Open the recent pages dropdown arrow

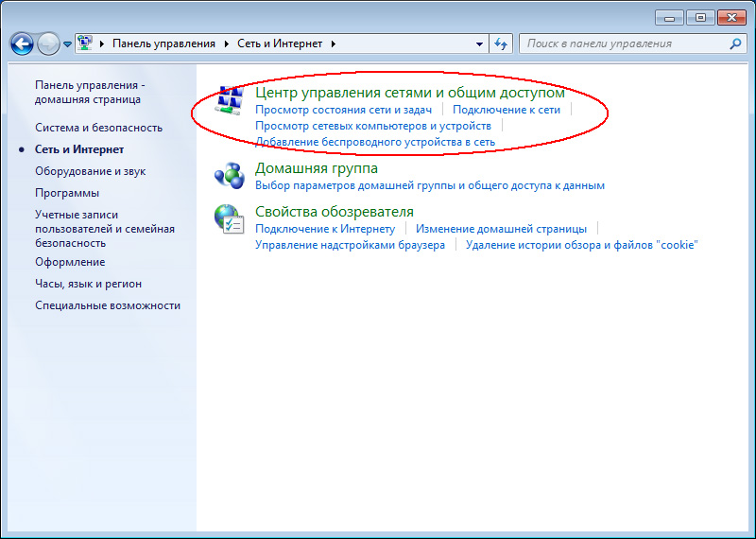click(67, 44)
